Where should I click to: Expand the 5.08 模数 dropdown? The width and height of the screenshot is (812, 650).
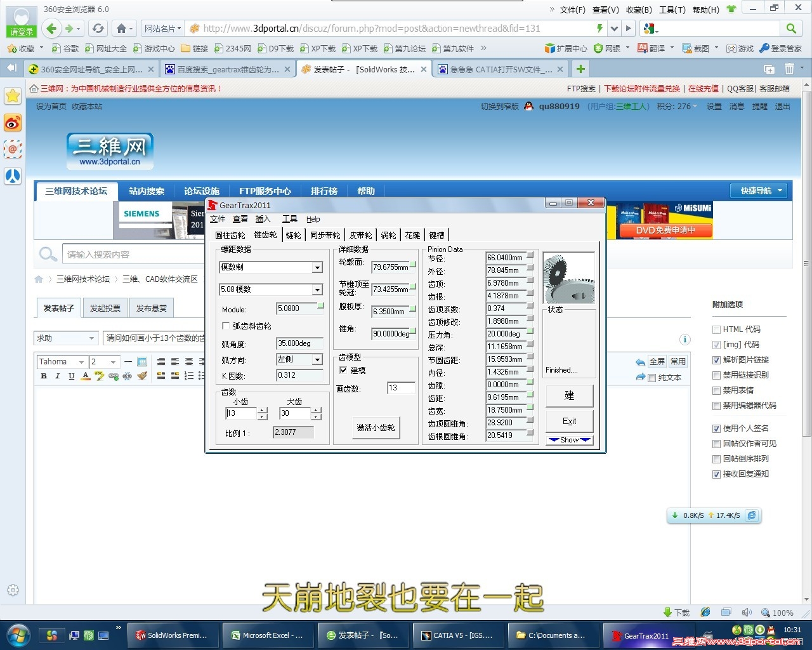pos(317,290)
